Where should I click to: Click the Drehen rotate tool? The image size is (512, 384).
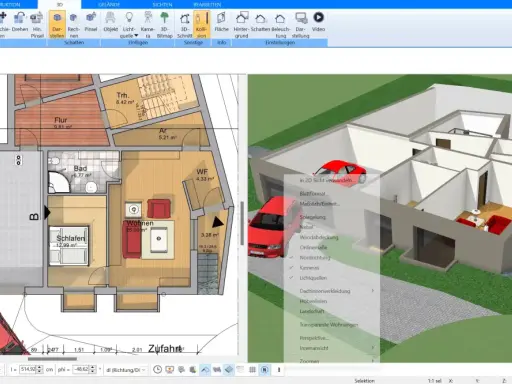click(20, 23)
